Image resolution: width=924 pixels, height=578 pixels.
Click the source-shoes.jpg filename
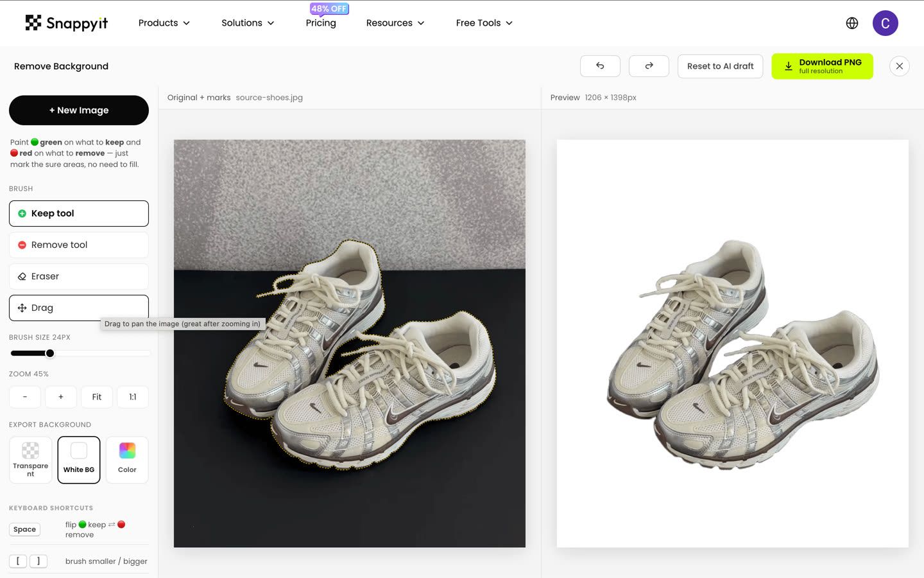[269, 98]
